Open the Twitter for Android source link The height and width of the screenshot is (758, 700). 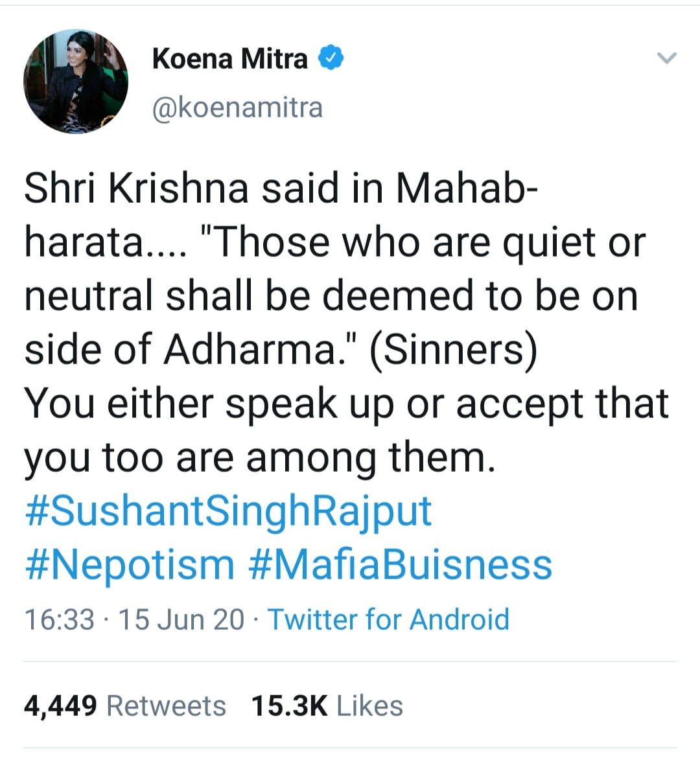[388, 619]
